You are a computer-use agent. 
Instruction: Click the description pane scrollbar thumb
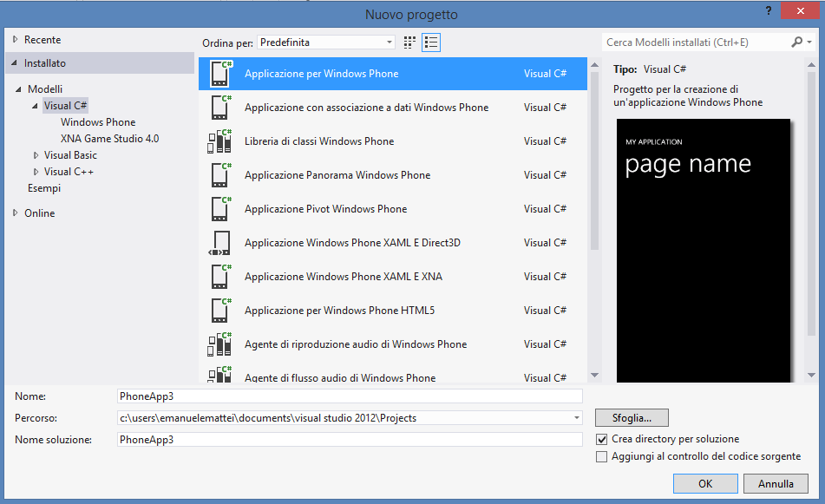(x=811, y=203)
